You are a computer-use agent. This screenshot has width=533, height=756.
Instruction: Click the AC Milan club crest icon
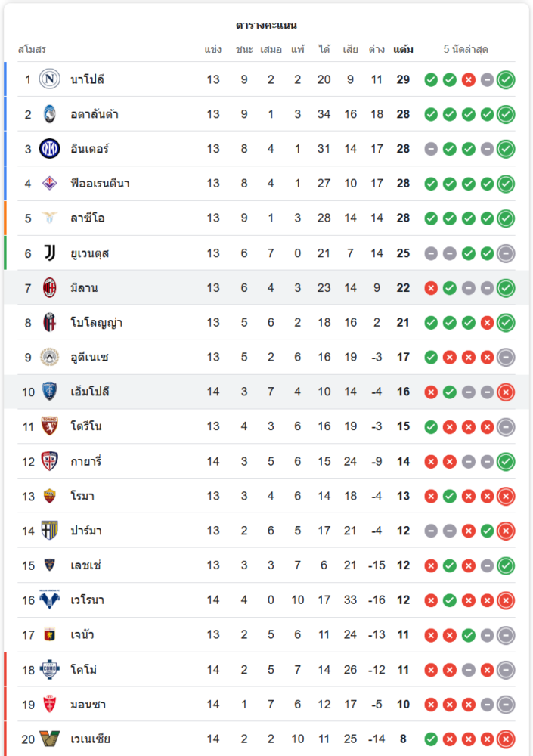click(x=50, y=288)
